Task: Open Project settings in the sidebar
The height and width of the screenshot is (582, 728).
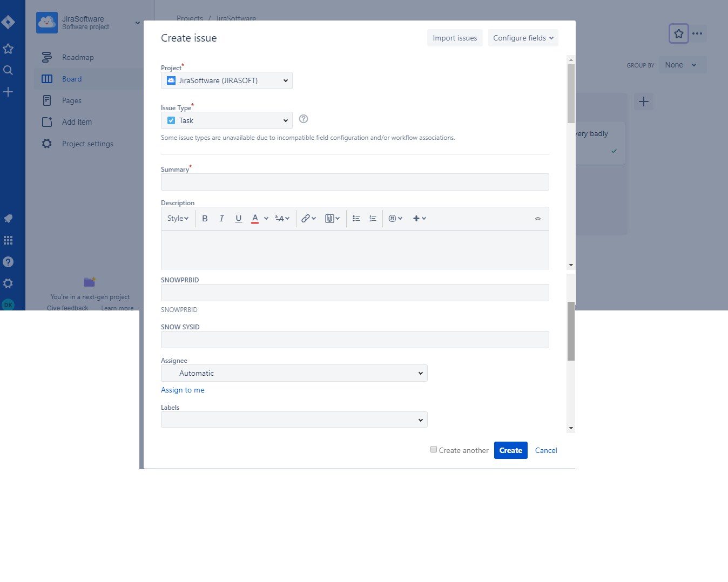Action: point(89,144)
